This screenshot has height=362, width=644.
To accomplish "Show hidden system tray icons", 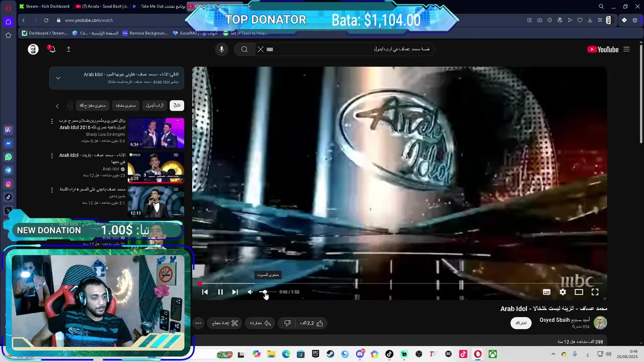I will [553, 354].
